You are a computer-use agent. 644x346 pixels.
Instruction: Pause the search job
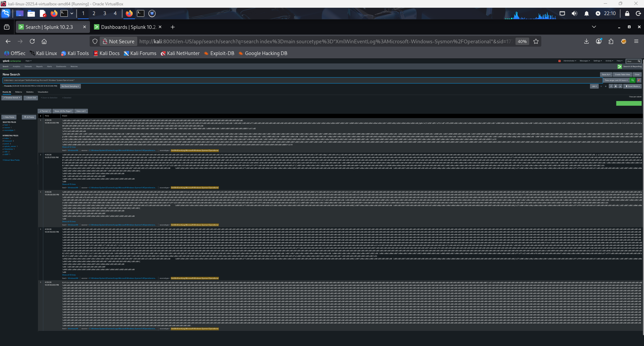[601, 86]
